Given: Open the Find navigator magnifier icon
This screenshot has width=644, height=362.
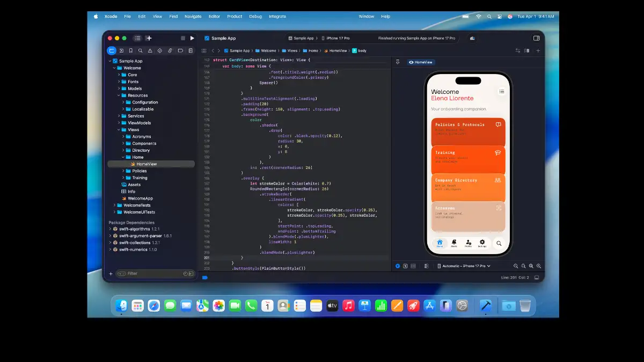Looking at the screenshot, I should (141, 50).
